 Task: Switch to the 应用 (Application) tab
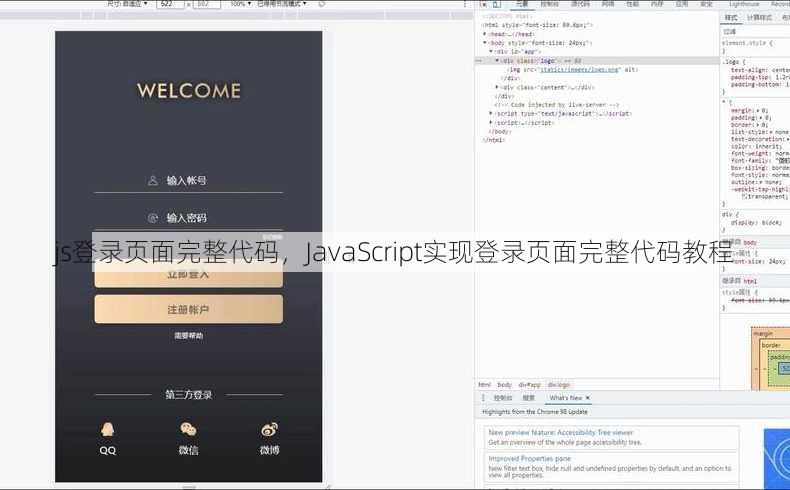coord(682,4)
